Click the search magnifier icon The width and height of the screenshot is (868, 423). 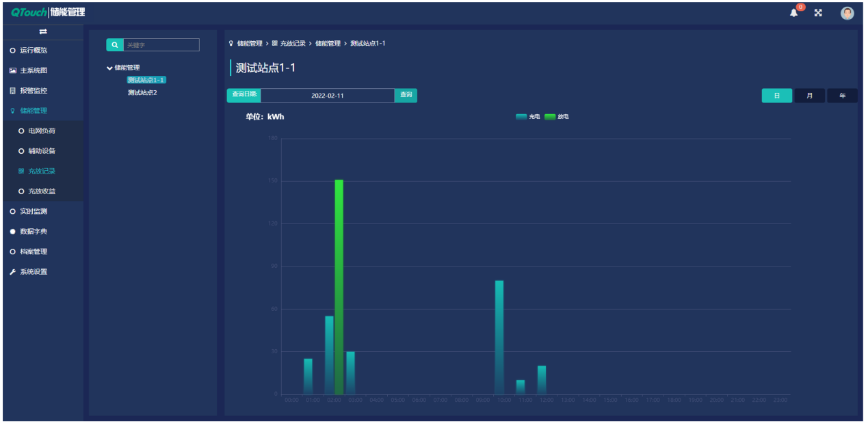click(x=115, y=45)
